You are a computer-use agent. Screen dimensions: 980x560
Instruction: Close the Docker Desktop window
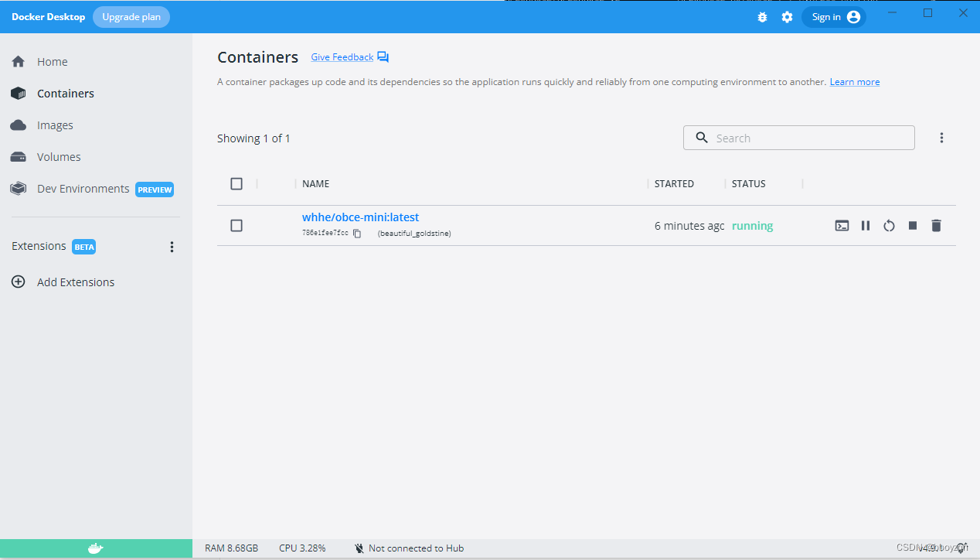[963, 13]
